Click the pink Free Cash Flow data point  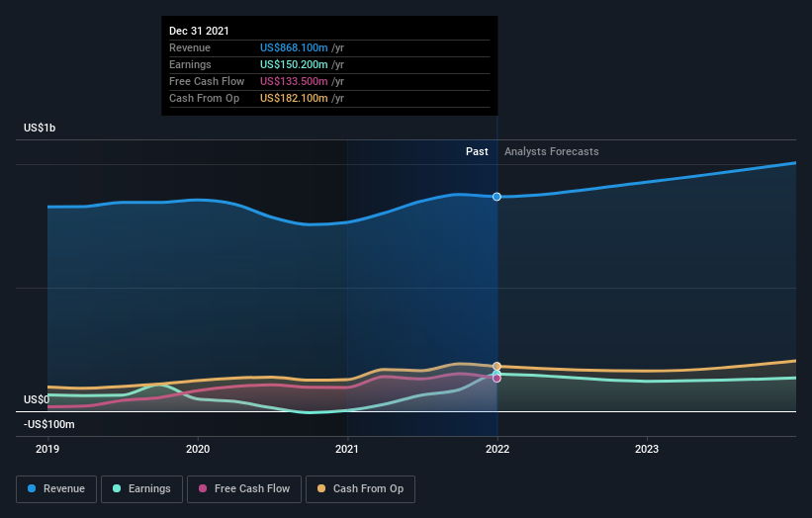(x=496, y=379)
